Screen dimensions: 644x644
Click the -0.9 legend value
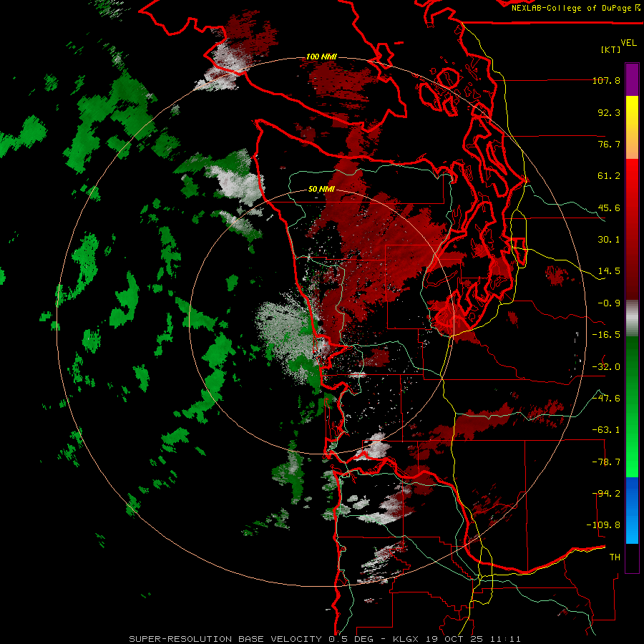[609, 303]
